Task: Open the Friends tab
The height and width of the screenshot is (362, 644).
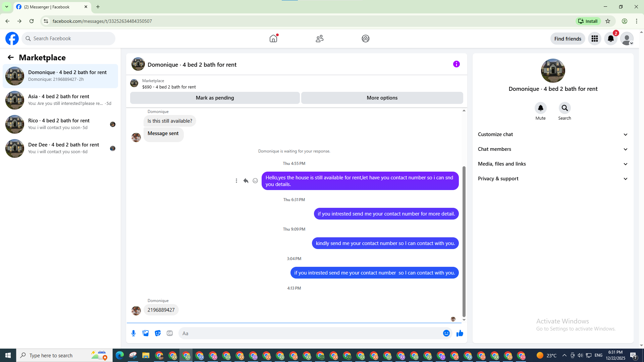Action: pyautogui.click(x=319, y=39)
